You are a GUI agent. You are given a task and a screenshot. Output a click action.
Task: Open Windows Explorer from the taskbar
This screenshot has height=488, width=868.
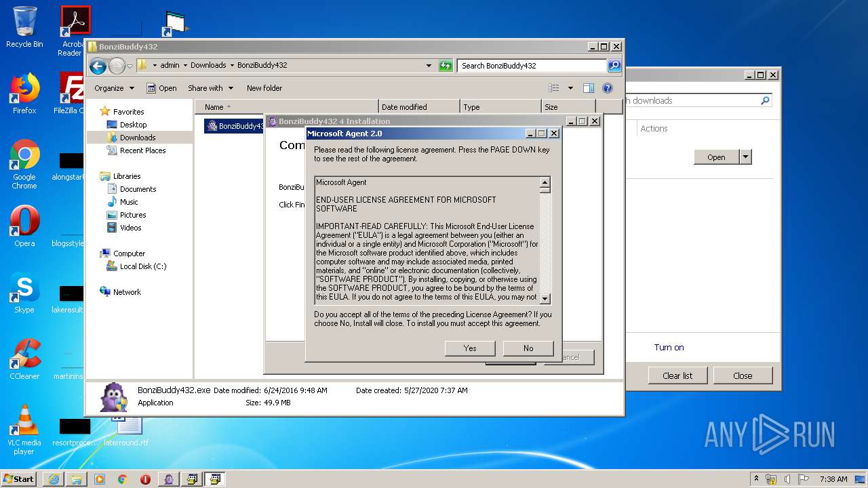(77, 479)
